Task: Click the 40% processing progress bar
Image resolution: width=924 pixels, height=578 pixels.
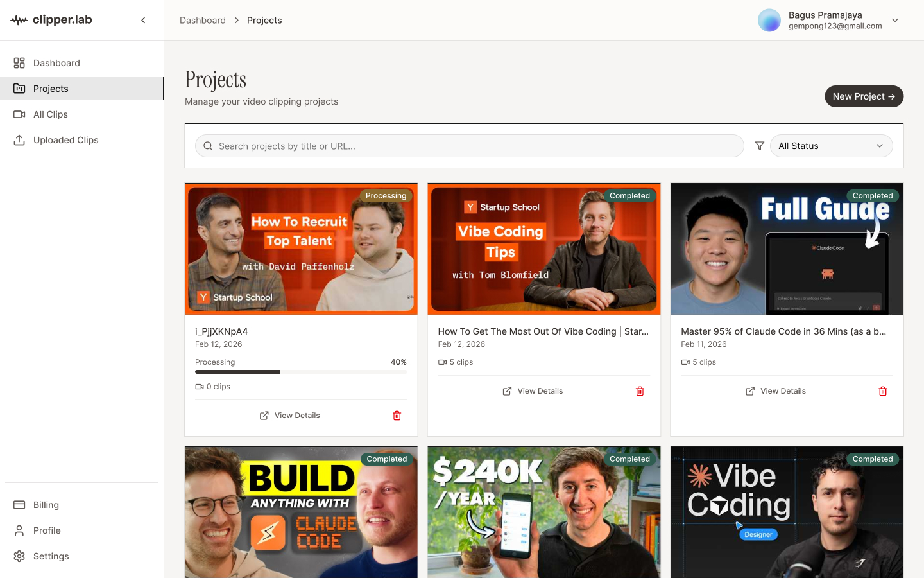Action: tap(300, 372)
